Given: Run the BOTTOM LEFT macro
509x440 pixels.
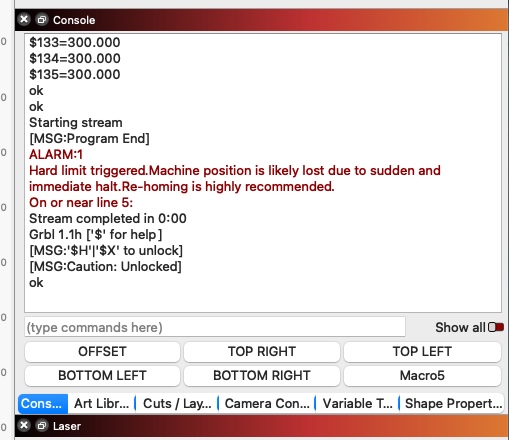Looking at the screenshot, I should (x=102, y=376).
